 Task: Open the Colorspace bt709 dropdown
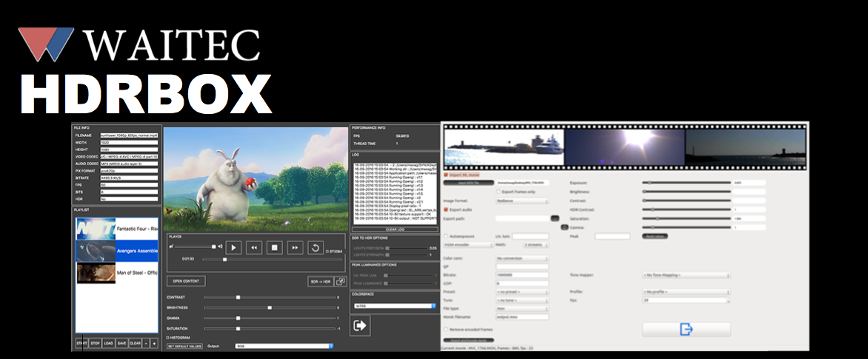[395, 306]
